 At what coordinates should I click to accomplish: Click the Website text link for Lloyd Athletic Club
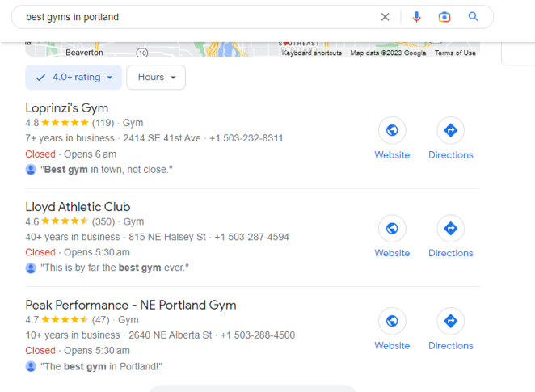(392, 253)
